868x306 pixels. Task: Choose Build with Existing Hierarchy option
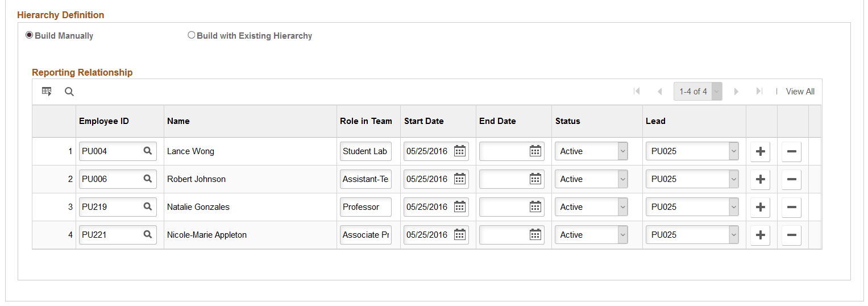tap(192, 35)
